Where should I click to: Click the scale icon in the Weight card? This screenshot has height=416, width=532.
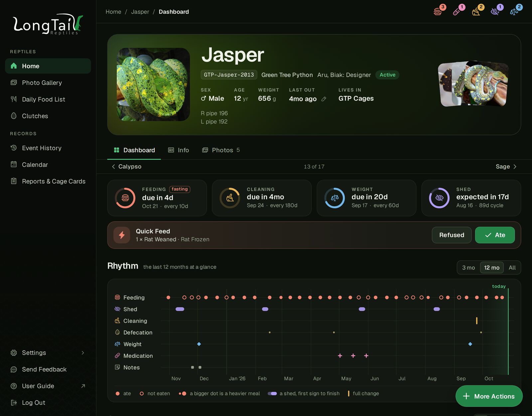[334, 198]
